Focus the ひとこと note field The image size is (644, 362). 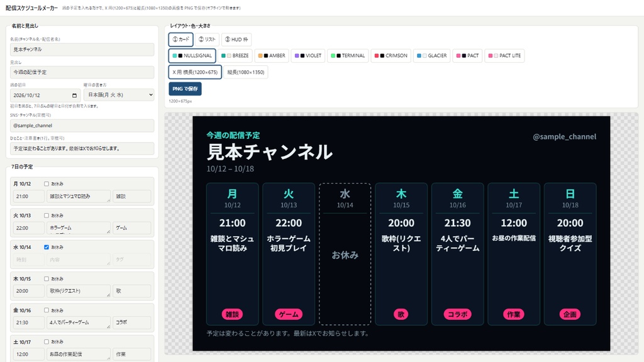82,148
